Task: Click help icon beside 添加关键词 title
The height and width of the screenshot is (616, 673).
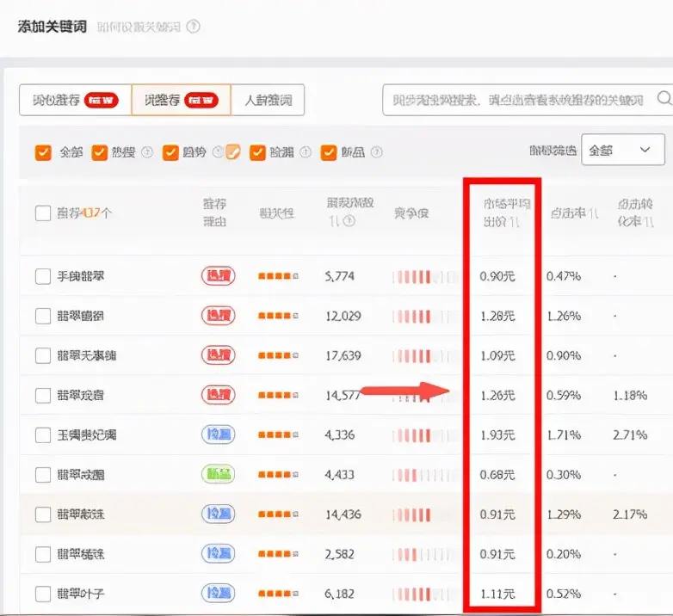Action: pyautogui.click(x=193, y=26)
